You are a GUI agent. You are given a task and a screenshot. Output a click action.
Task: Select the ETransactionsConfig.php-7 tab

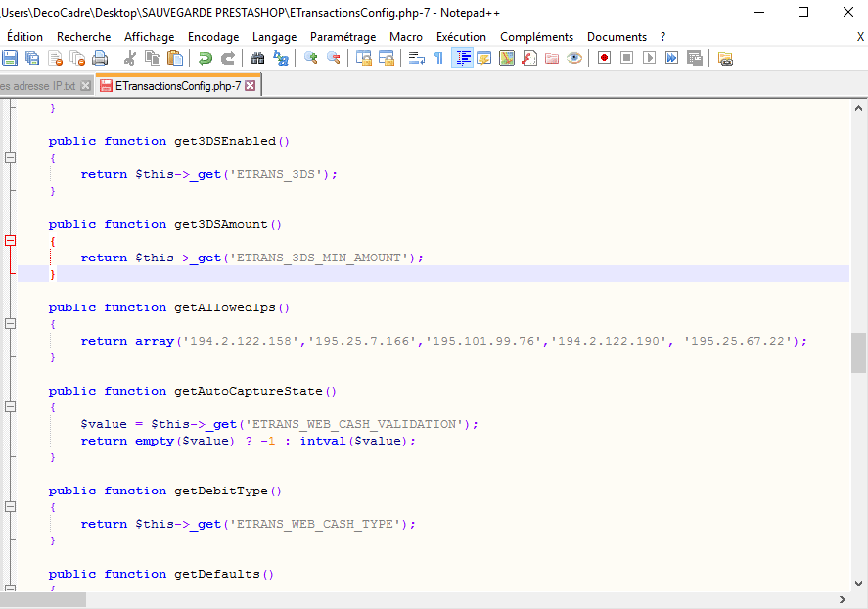[178, 86]
